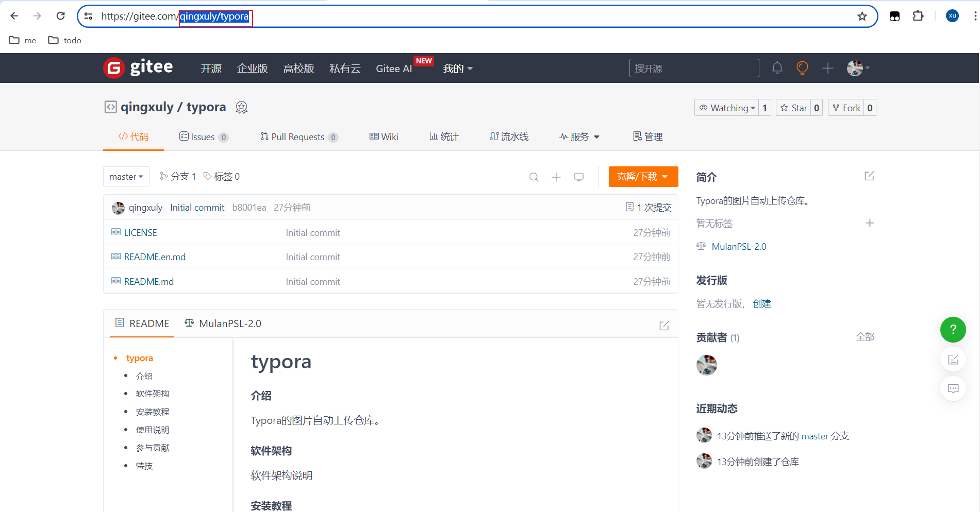Open the Issues tab
This screenshot has height=512, width=980.
tap(204, 136)
